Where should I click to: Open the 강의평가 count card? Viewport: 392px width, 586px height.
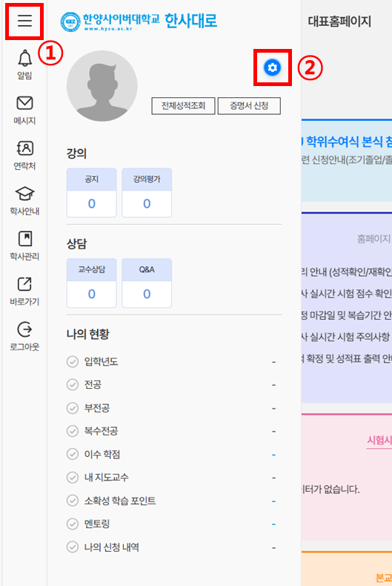[x=147, y=192]
